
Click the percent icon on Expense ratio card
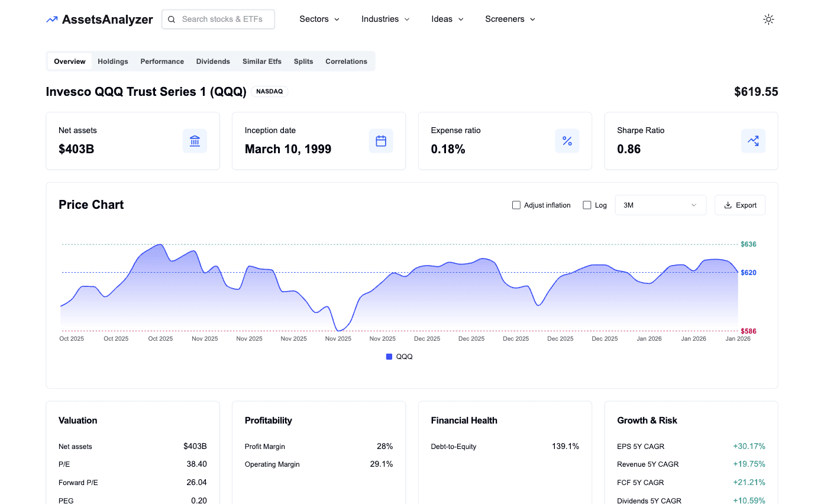coord(567,141)
